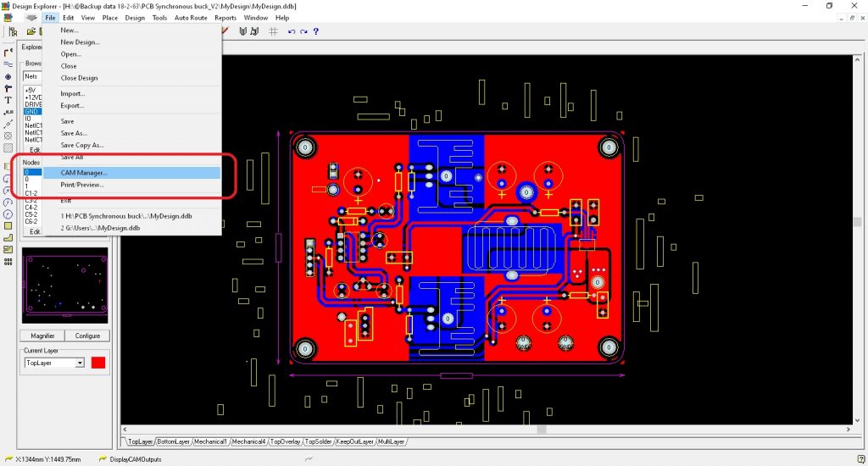Open recent file G:\Users MyDesign.ddb
The width and height of the screenshot is (868, 466).
point(132,228)
